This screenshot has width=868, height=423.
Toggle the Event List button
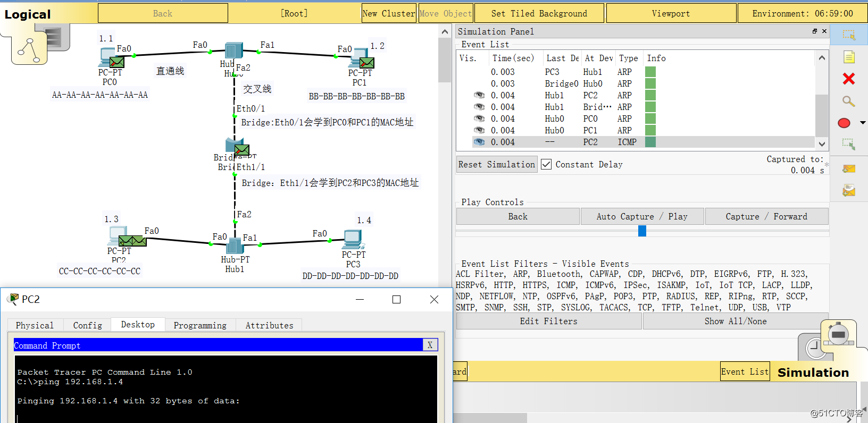745,371
